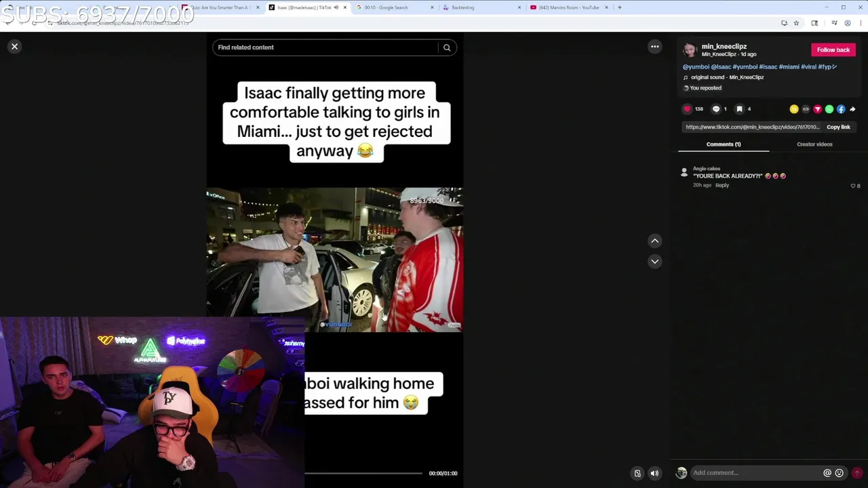Image resolution: width=868 pixels, height=488 pixels.
Task: Click the search magnifier icon
Action: (447, 47)
